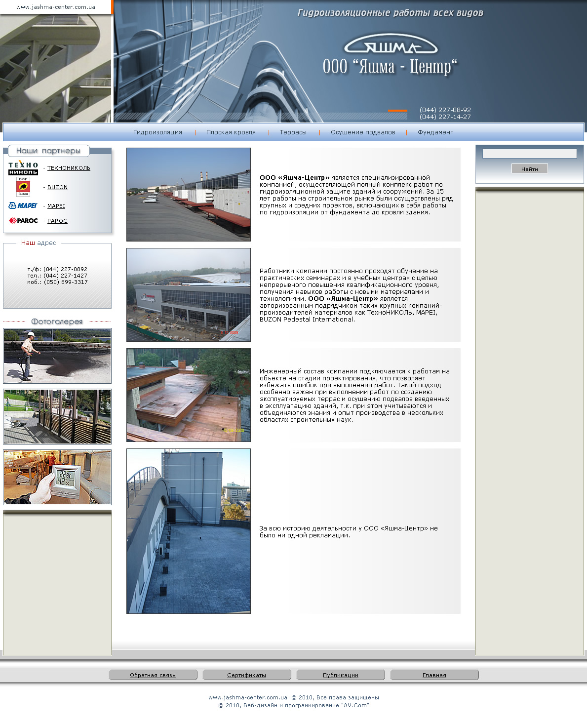Click the Обратная связь footer button
The height and width of the screenshot is (728, 587).
point(153,675)
